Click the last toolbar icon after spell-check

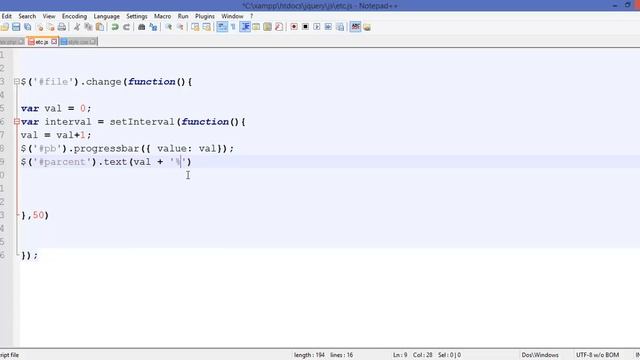[x=367, y=27]
